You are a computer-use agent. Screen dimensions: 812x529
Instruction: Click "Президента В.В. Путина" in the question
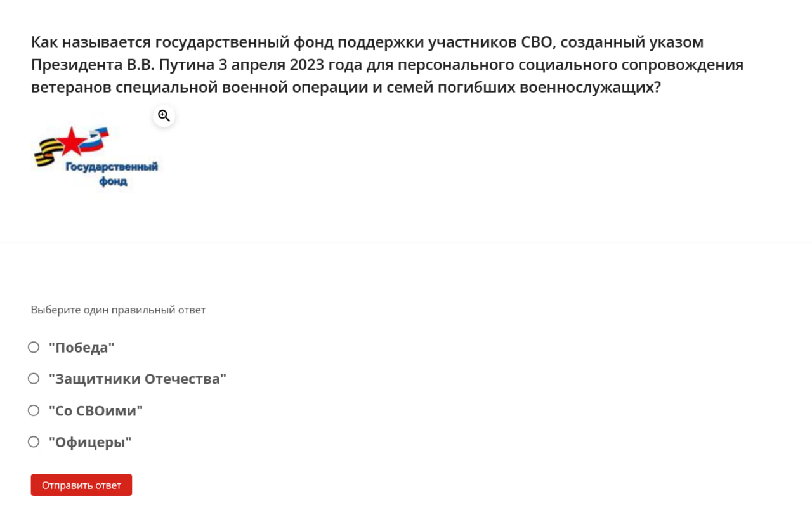click(x=129, y=65)
